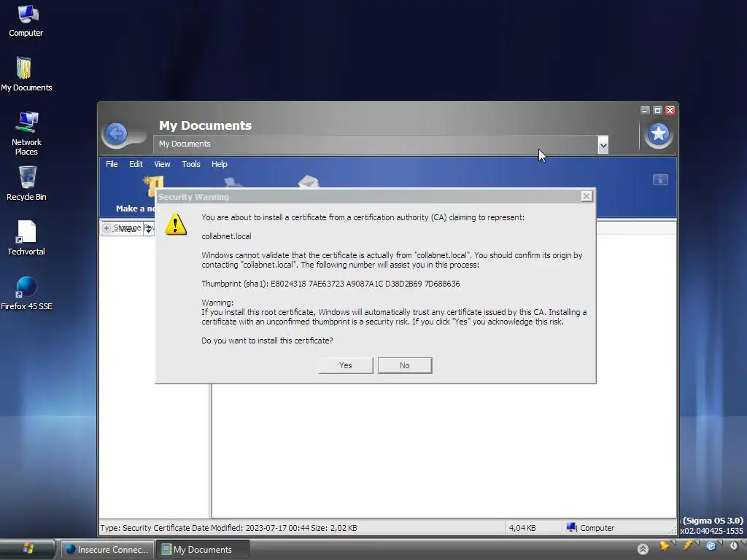This screenshot has width=747, height=560.
Task: Click the blue Back arrow button
Action: [116, 134]
